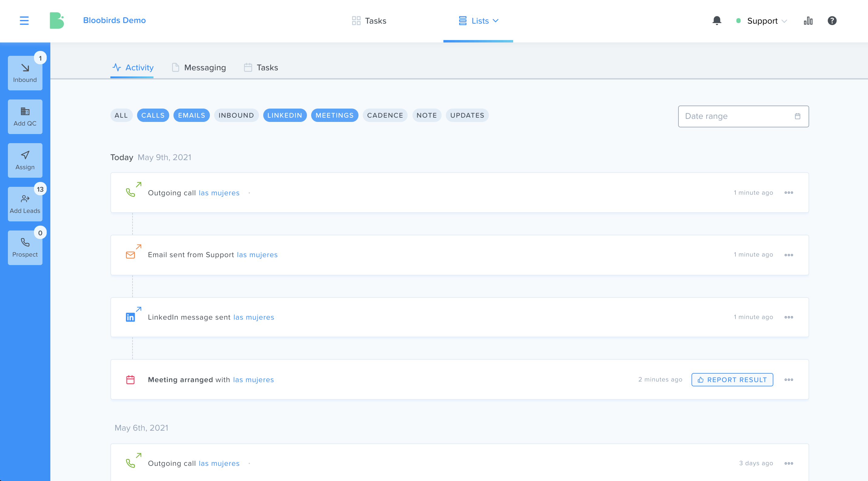Switch to the Activity tab

133,68
